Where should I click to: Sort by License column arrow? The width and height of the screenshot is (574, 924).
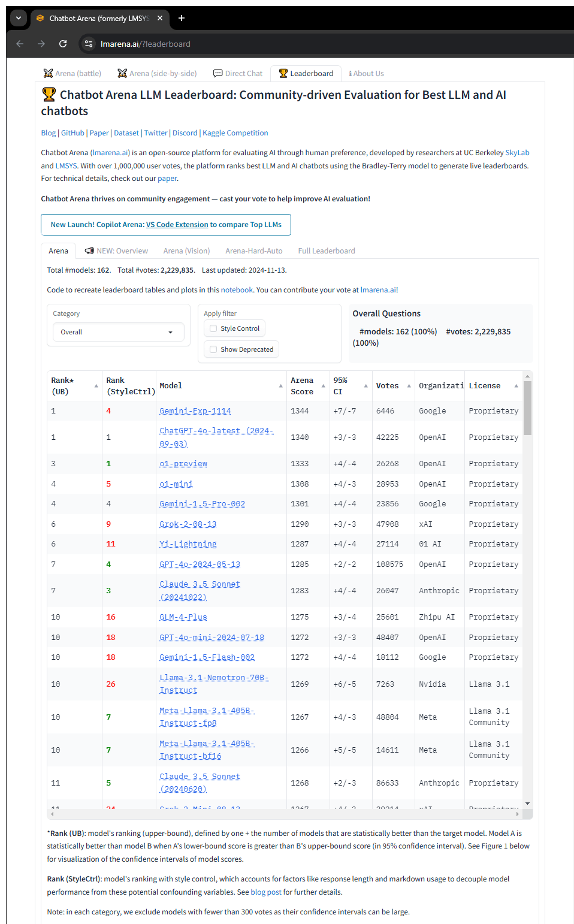coord(516,386)
